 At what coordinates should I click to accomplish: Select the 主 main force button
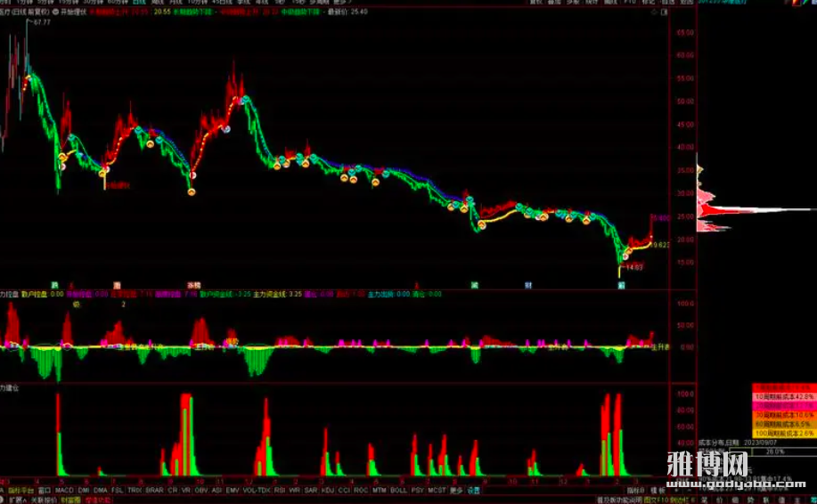point(797,500)
